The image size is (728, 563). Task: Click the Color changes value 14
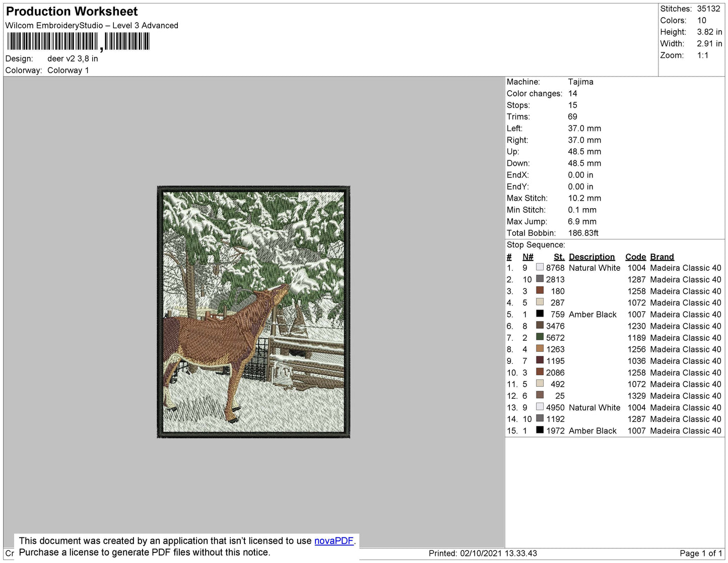click(x=572, y=94)
